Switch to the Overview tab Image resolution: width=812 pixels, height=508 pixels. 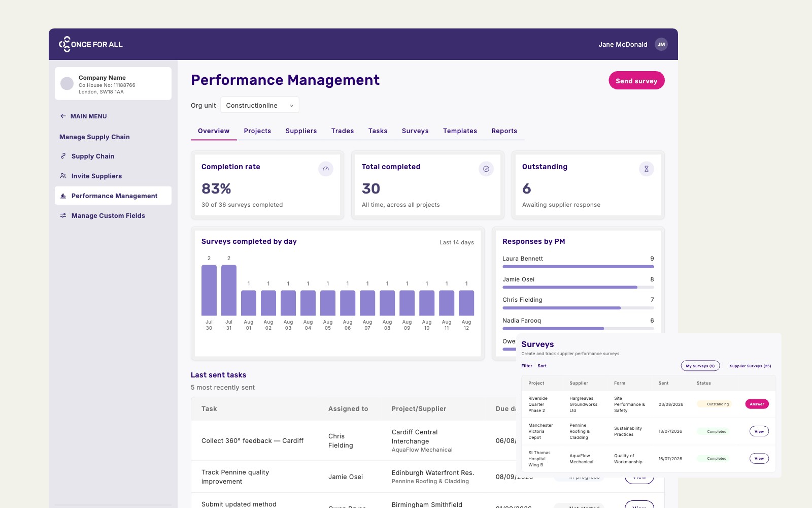214,131
